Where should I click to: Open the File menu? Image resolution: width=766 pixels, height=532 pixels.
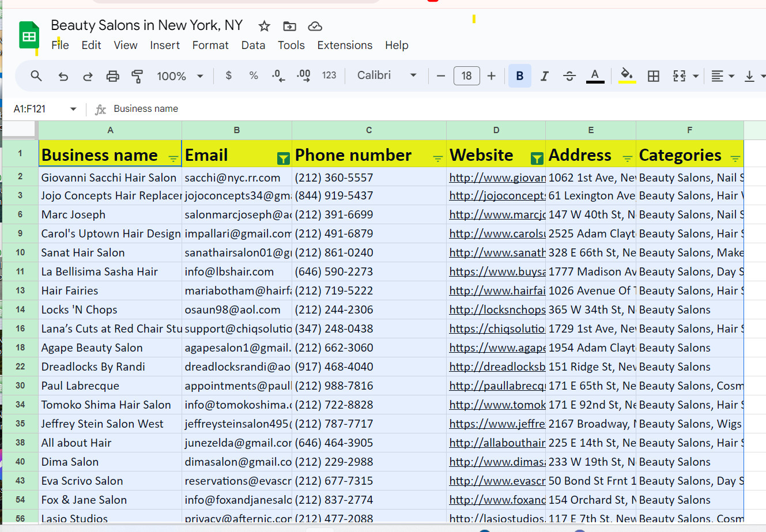click(x=60, y=45)
